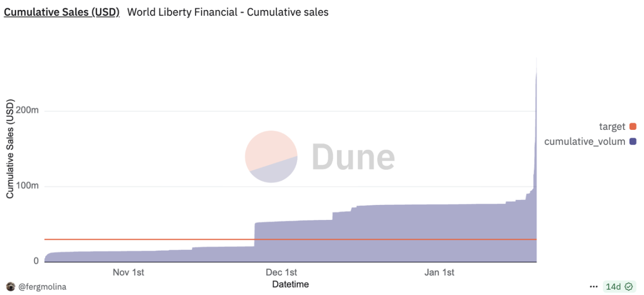Viewport: 644px width, 295px height.
Task: Click the green checkmark icon beside 14d
Action: tap(629, 287)
